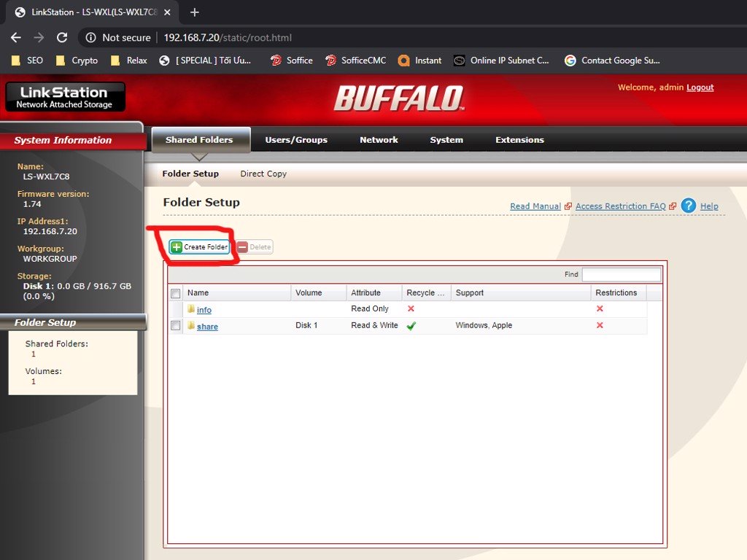Screen dimensions: 747x560
Task: Open the share folder link
Action: pyautogui.click(x=207, y=326)
